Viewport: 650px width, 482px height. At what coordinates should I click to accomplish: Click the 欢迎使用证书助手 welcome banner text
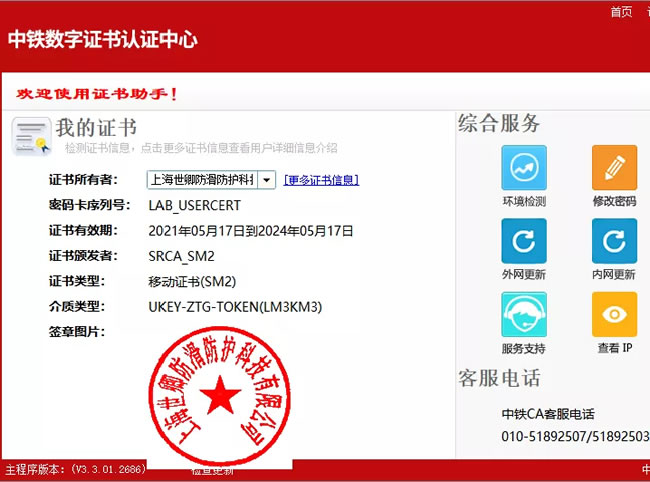click(x=97, y=94)
